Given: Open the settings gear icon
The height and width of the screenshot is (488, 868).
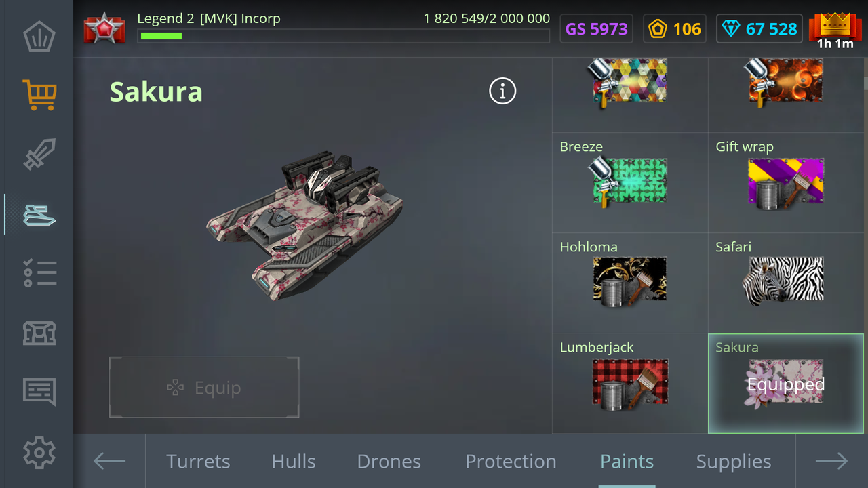Looking at the screenshot, I should pyautogui.click(x=39, y=452).
